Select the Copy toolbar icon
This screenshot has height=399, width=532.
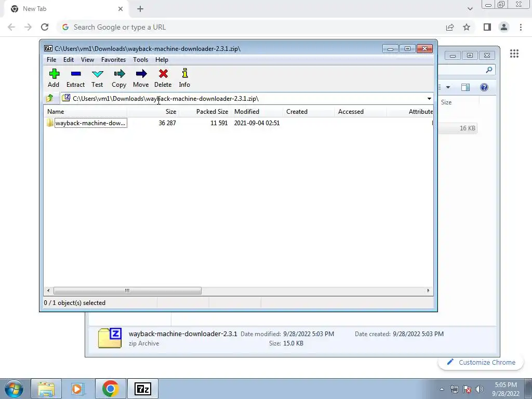(x=119, y=78)
